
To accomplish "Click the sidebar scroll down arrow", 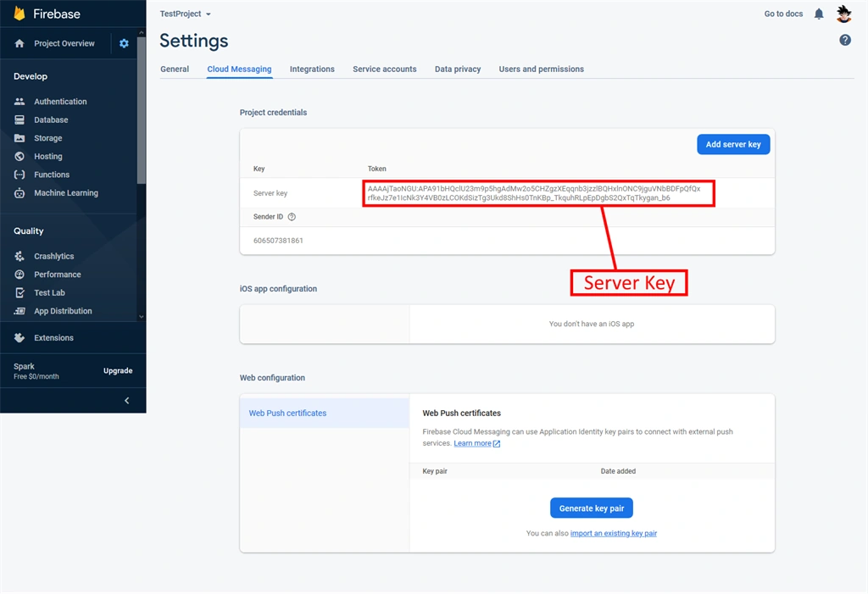I will tap(142, 317).
